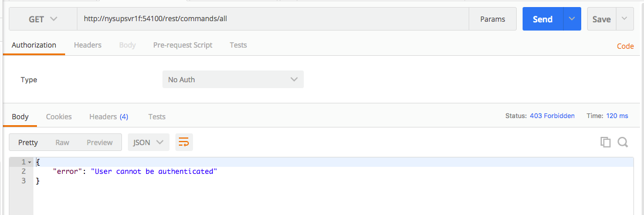Expand the Send button dropdown arrow
The width and height of the screenshot is (644, 215).
pos(572,19)
